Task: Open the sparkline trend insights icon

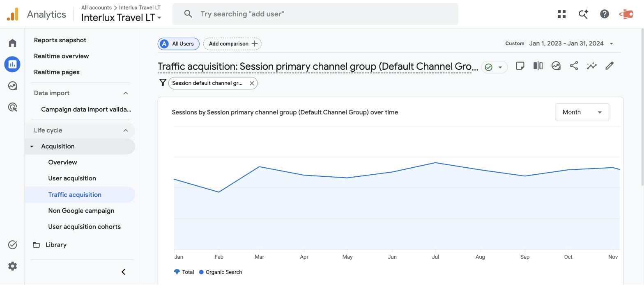Action: [x=592, y=66]
